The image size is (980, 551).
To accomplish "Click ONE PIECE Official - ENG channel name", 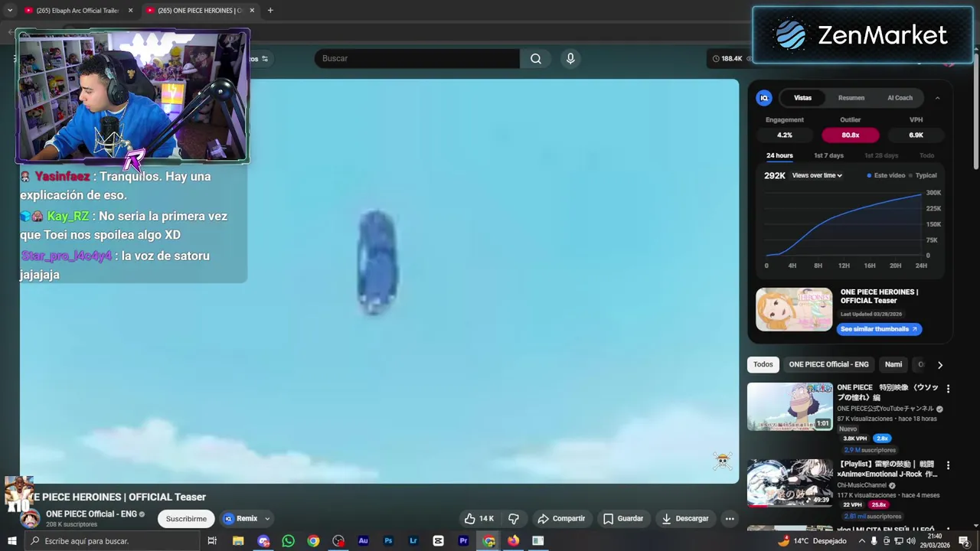I will click(x=91, y=514).
